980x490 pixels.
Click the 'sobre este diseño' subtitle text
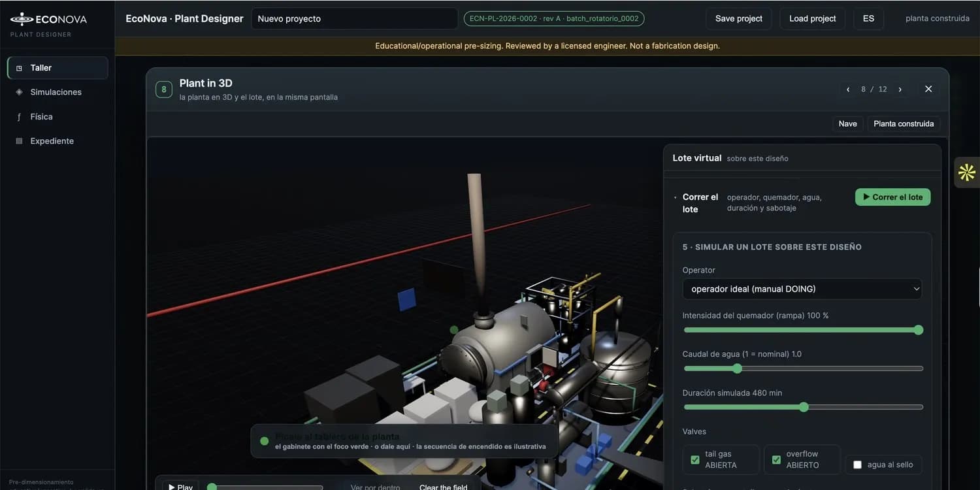[x=757, y=159]
